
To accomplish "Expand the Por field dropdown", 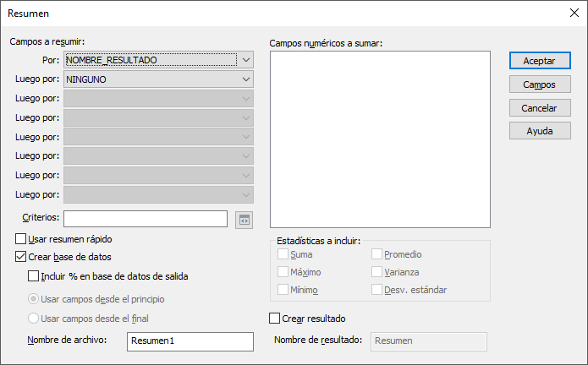I will tap(245, 60).
